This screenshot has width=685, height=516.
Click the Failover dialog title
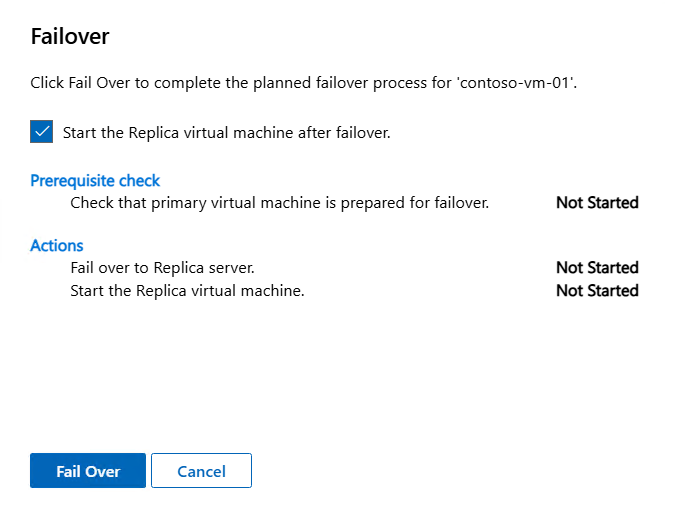(70, 37)
